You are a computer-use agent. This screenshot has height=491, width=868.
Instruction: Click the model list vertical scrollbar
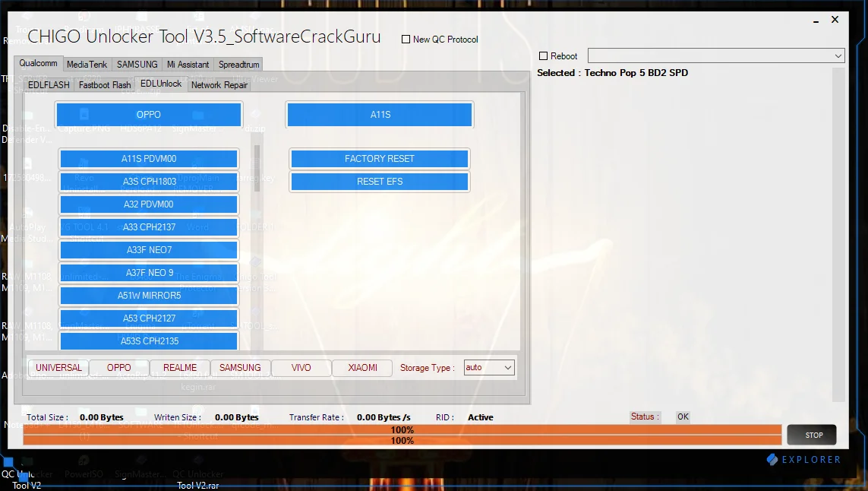click(x=257, y=169)
